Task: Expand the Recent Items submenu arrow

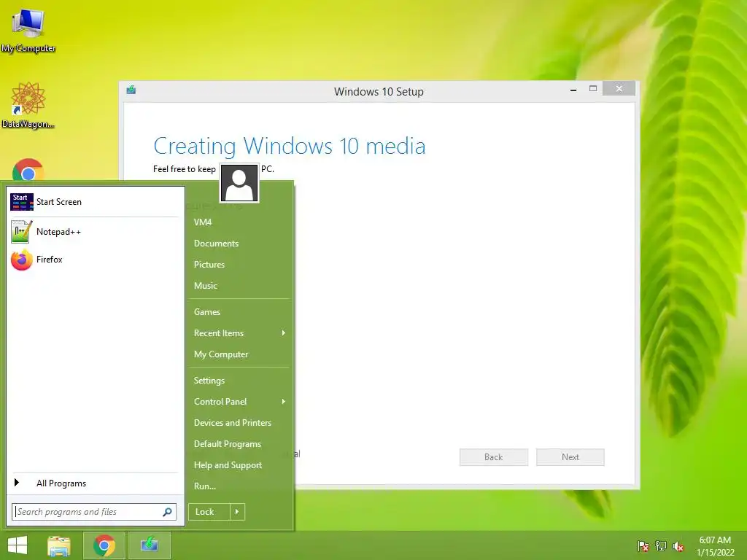Action: 284,332
